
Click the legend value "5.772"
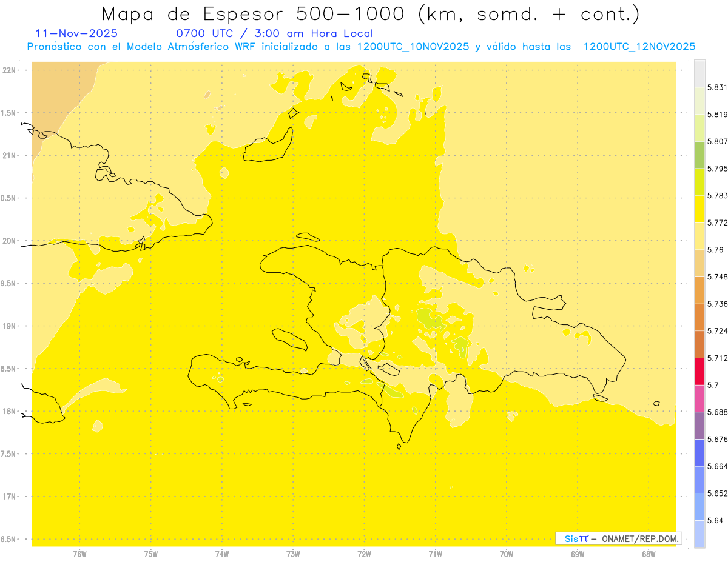pos(718,222)
